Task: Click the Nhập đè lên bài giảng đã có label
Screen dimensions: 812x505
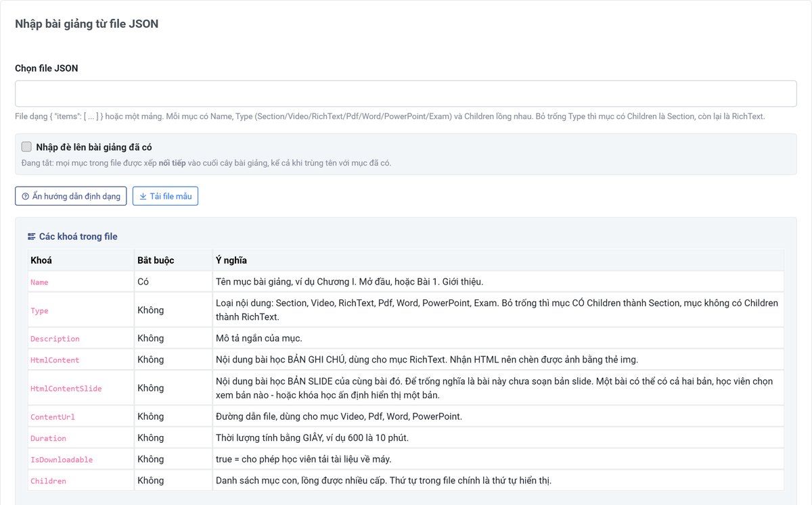Action: point(94,147)
